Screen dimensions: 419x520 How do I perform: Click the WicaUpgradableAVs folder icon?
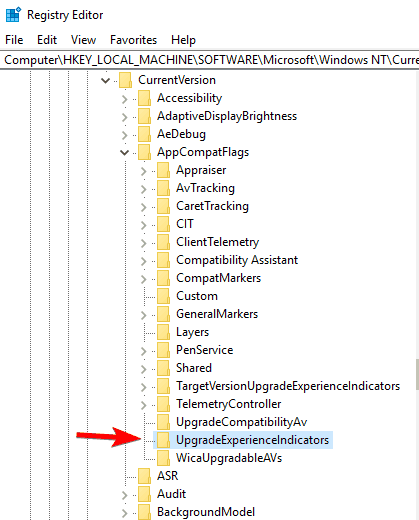click(163, 458)
